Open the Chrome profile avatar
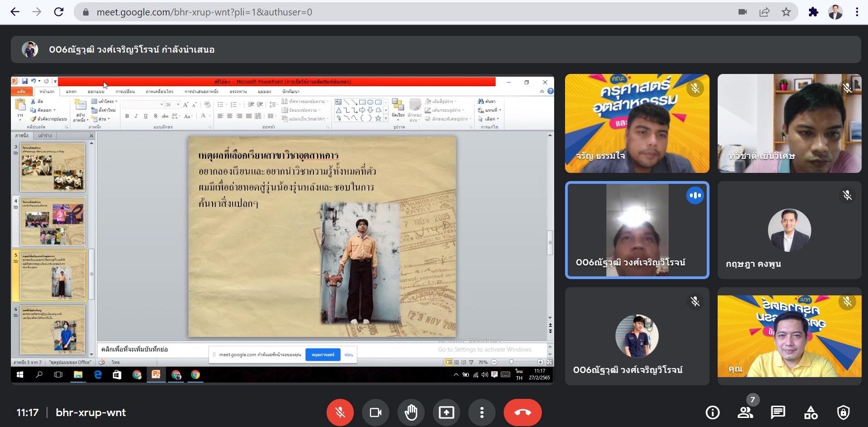Viewport: 868px width, 427px height. coord(835,12)
